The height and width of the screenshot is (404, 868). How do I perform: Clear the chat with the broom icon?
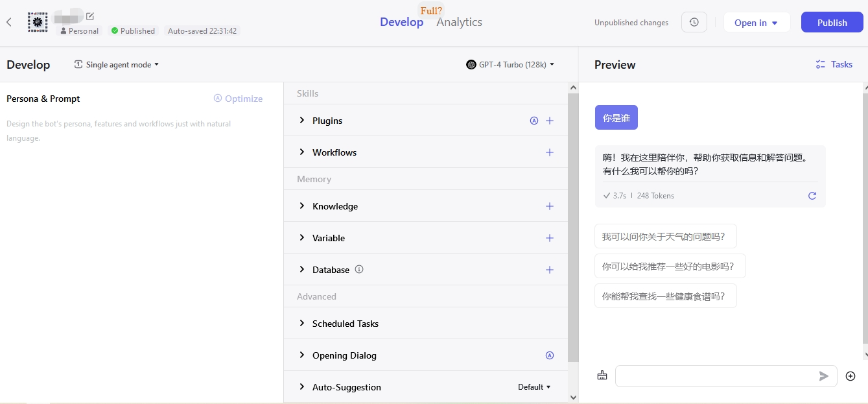pos(602,375)
